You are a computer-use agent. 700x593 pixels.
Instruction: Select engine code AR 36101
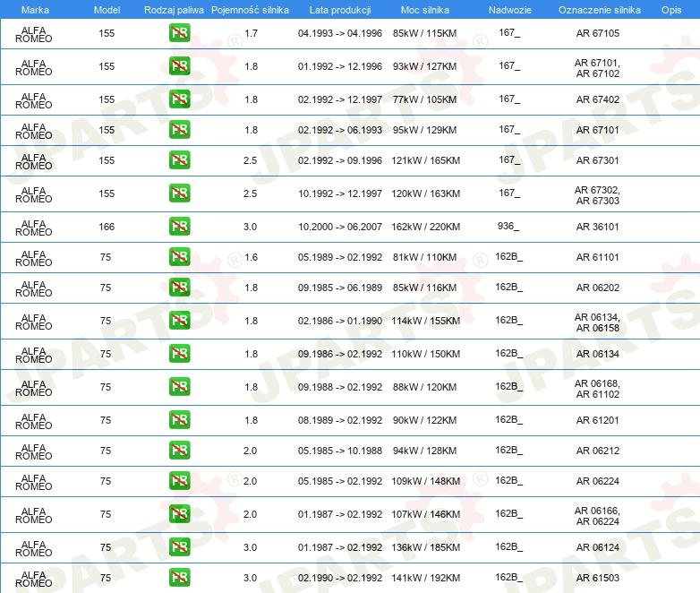click(597, 227)
